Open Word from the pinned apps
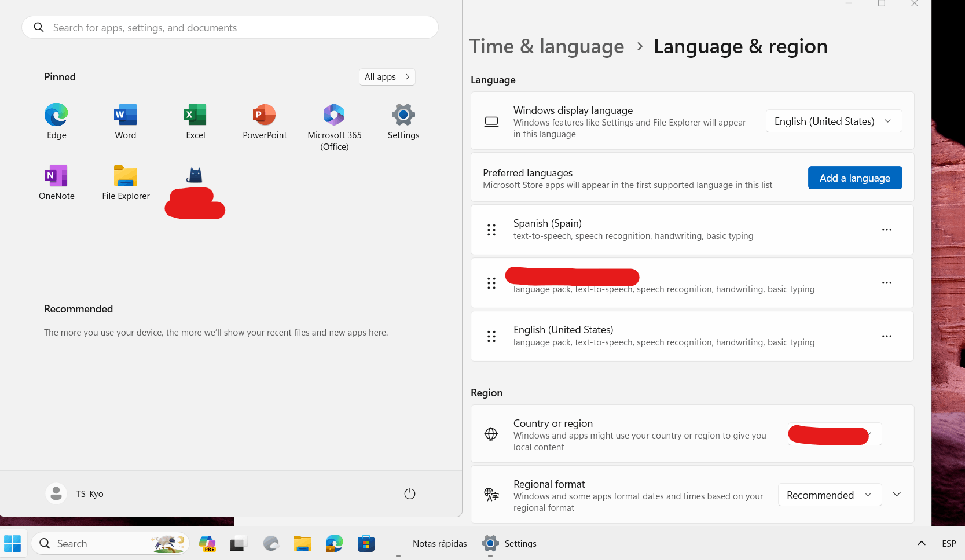Image resolution: width=965 pixels, height=560 pixels. 125,121
